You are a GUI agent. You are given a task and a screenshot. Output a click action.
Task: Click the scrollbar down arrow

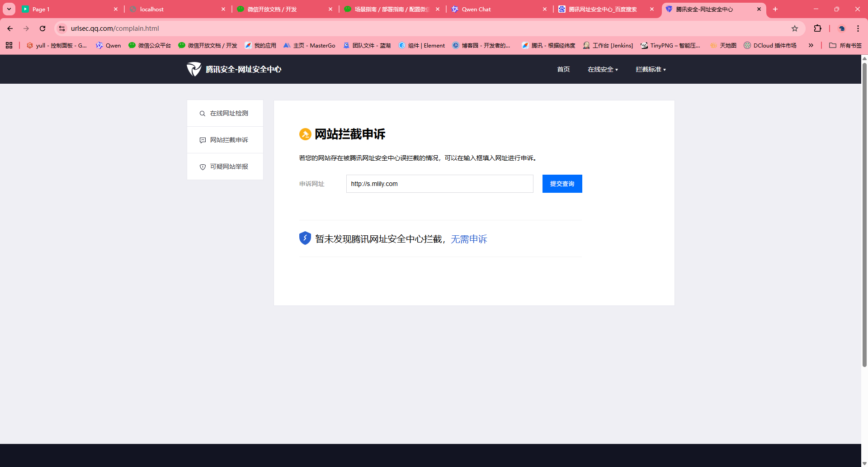pyautogui.click(x=864, y=463)
